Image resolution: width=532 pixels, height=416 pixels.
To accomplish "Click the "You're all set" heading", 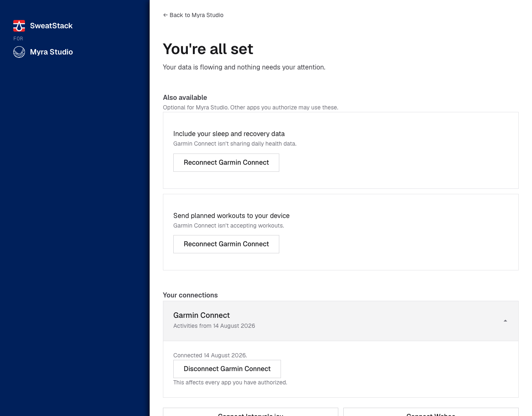I will (208, 49).
